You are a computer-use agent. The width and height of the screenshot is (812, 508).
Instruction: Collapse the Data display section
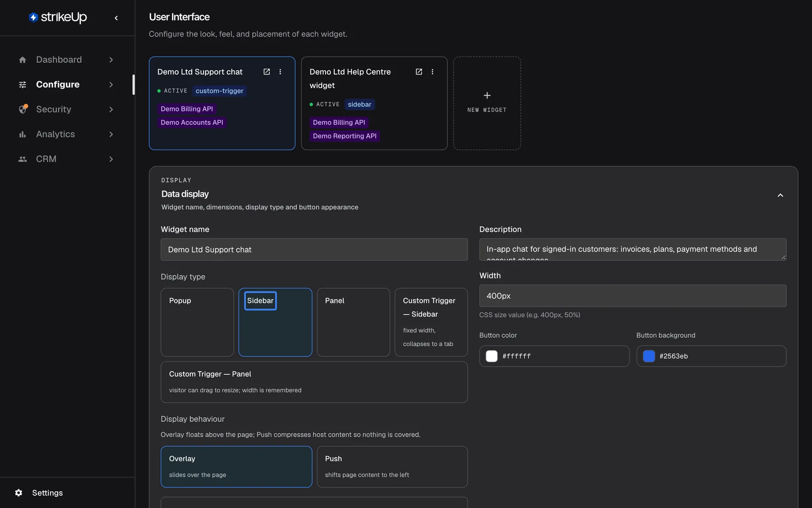780,195
